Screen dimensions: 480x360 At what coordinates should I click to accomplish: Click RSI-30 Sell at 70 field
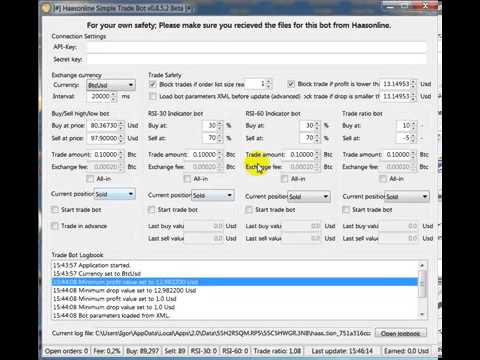point(213,138)
